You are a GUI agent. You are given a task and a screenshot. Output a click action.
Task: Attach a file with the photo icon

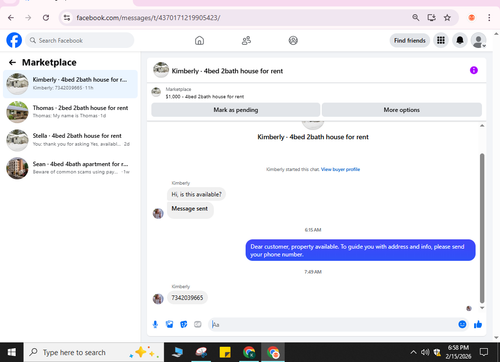(169, 324)
